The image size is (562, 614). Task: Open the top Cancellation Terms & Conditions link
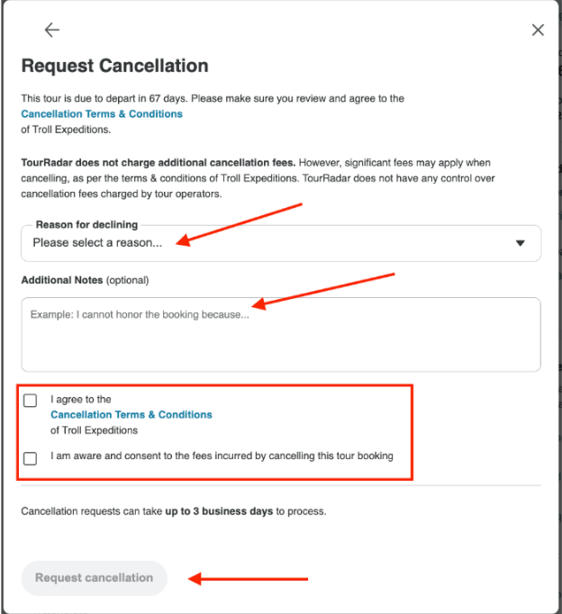(x=102, y=114)
